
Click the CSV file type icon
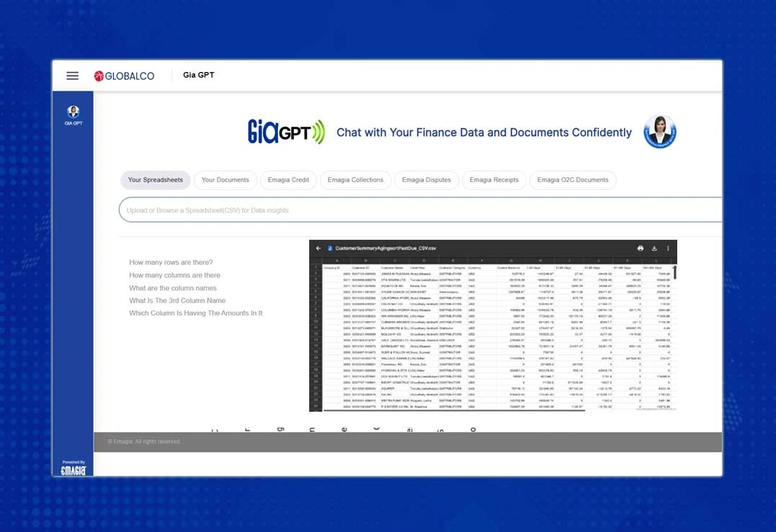329,248
